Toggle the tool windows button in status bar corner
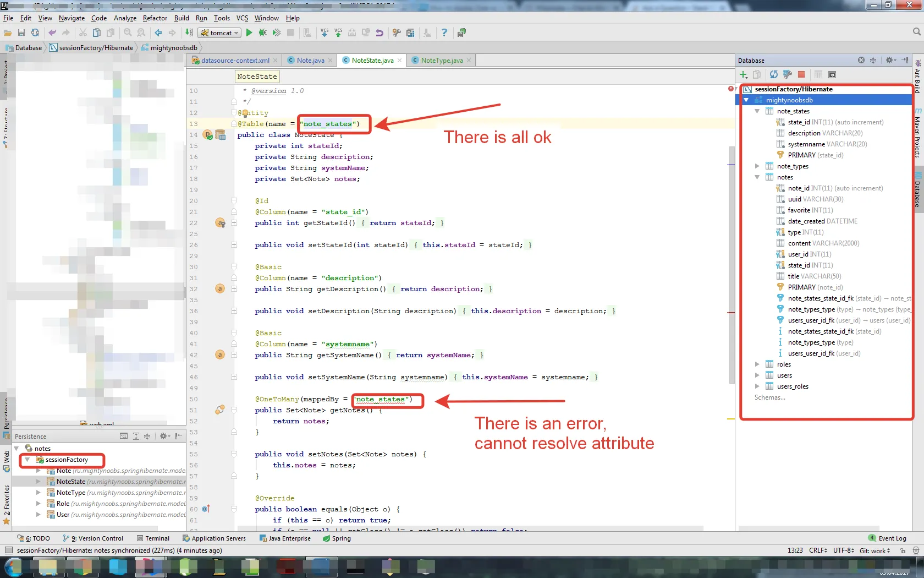Image resolution: width=924 pixels, height=578 pixels. point(8,550)
